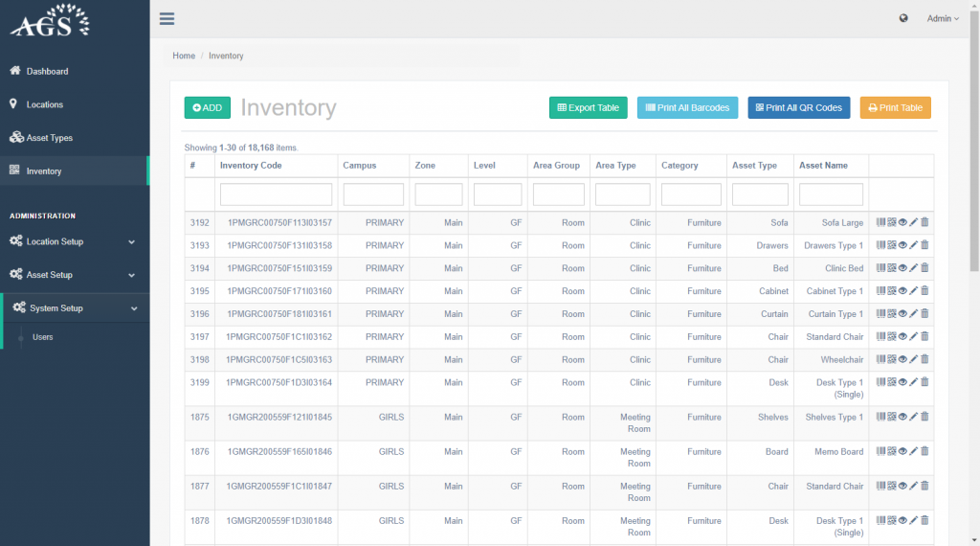The height and width of the screenshot is (546, 980).
Task: Toggle sidebar with hamburger menu icon
Action: [x=167, y=18]
